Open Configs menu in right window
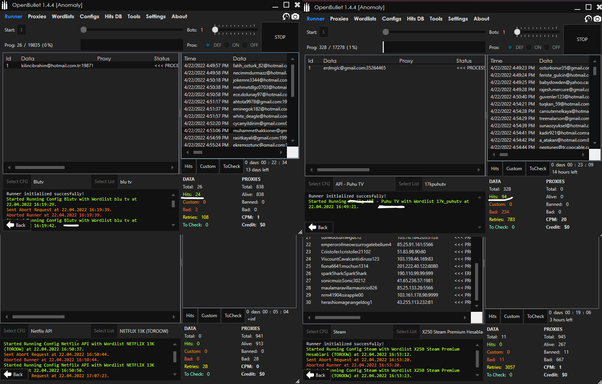This screenshot has height=384, width=602. 392,19
